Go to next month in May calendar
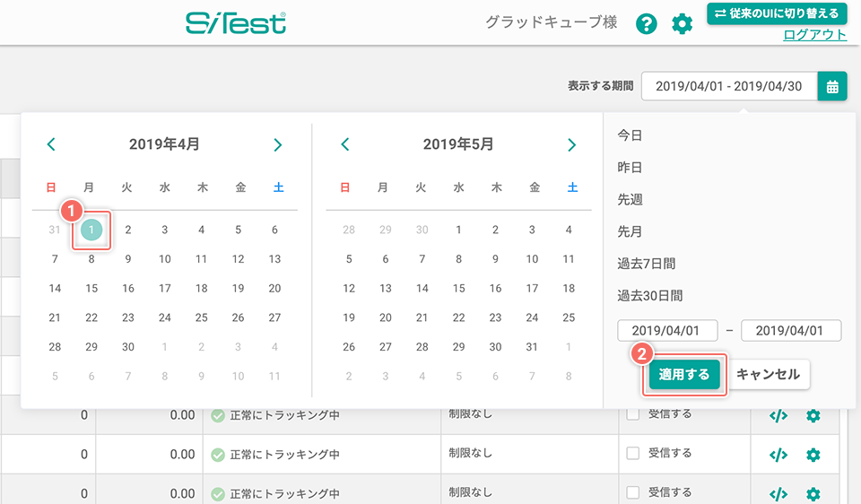This screenshot has width=861, height=504. (x=571, y=145)
